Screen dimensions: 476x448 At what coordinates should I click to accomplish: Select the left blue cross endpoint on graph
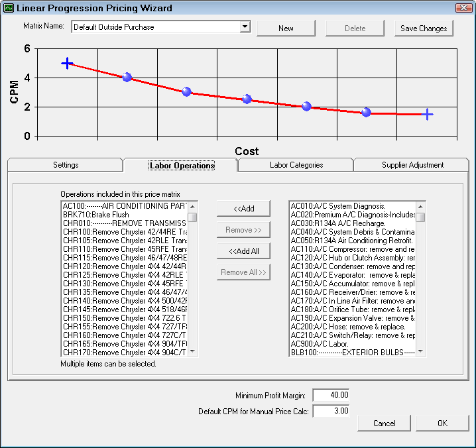pyautogui.click(x=67, y=63)
